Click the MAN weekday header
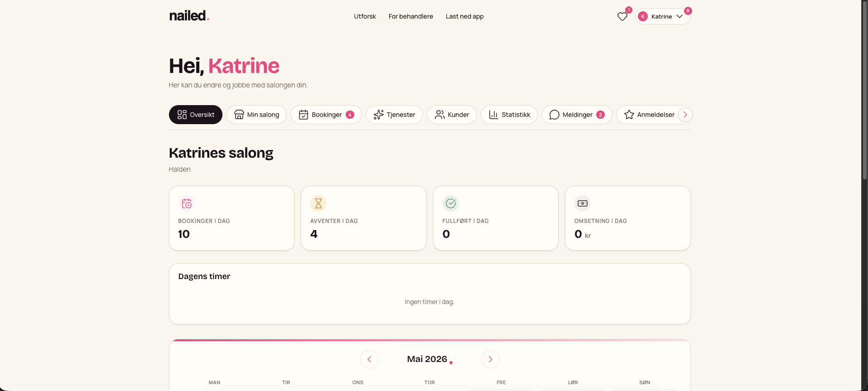868x391 pixels. [x=214, y=382]
